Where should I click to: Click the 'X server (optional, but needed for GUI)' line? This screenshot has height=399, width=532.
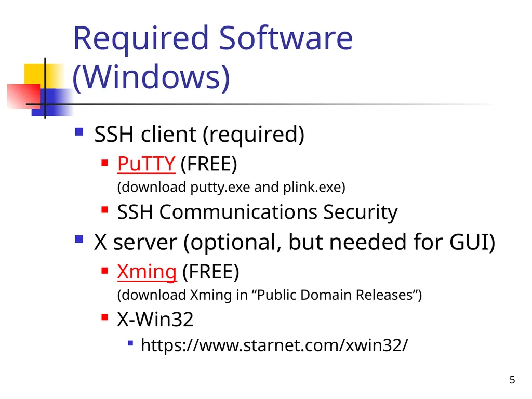click(x=295, y=242)
